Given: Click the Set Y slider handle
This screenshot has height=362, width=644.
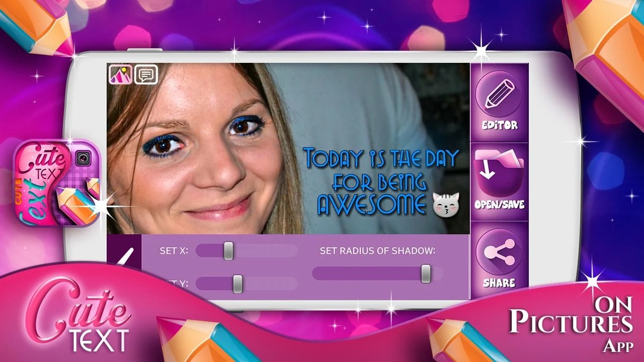Looking at the screenshot, I should [238, 284].
